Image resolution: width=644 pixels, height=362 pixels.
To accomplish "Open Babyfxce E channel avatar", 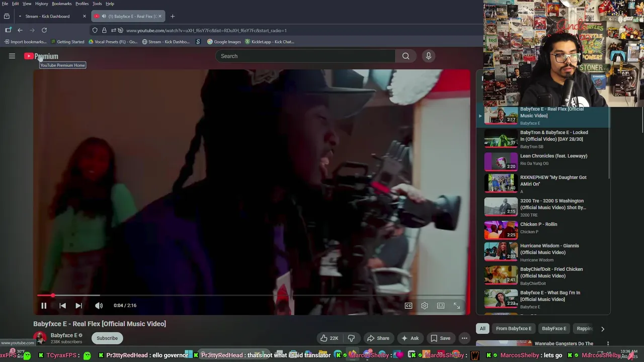I will point(40,338).
